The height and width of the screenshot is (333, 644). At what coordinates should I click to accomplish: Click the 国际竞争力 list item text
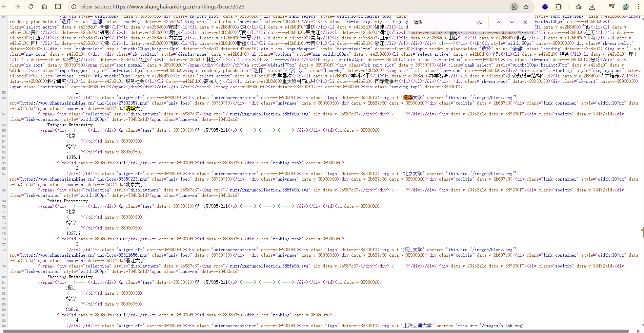tap(387, 81)
